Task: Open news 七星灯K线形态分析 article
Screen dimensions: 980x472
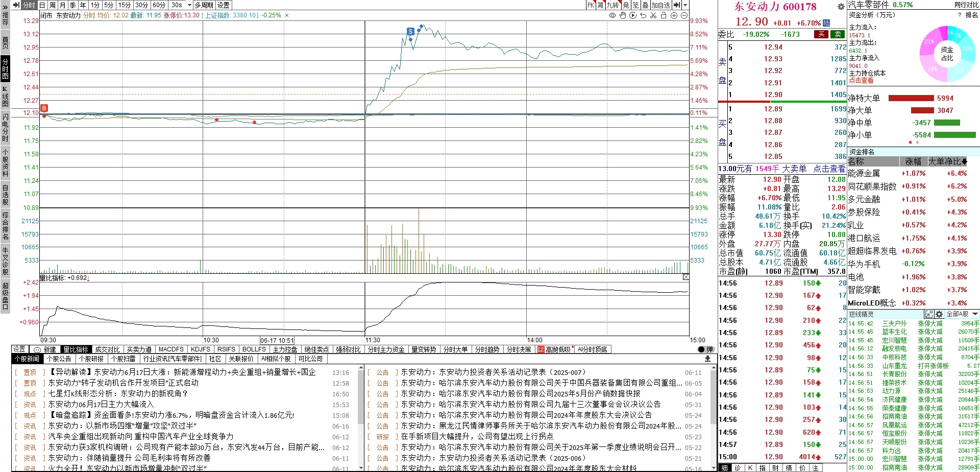Action: (x=118, y=393)
